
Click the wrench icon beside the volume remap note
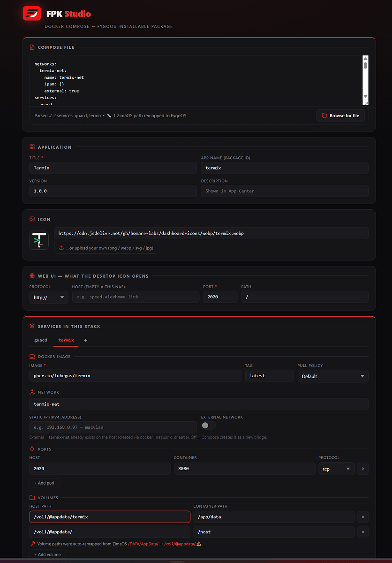click(32, 544)
